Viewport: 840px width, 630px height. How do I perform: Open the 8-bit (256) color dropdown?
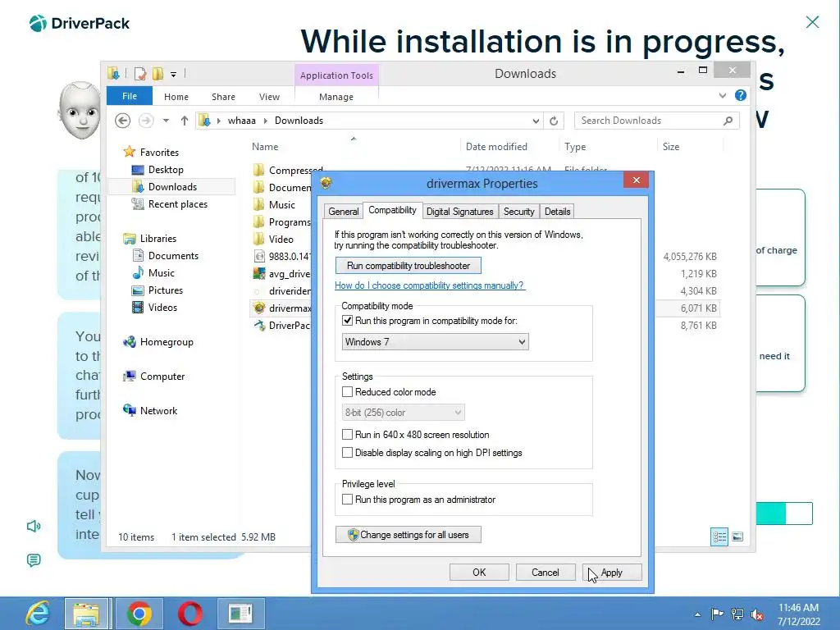click(403, 413)
